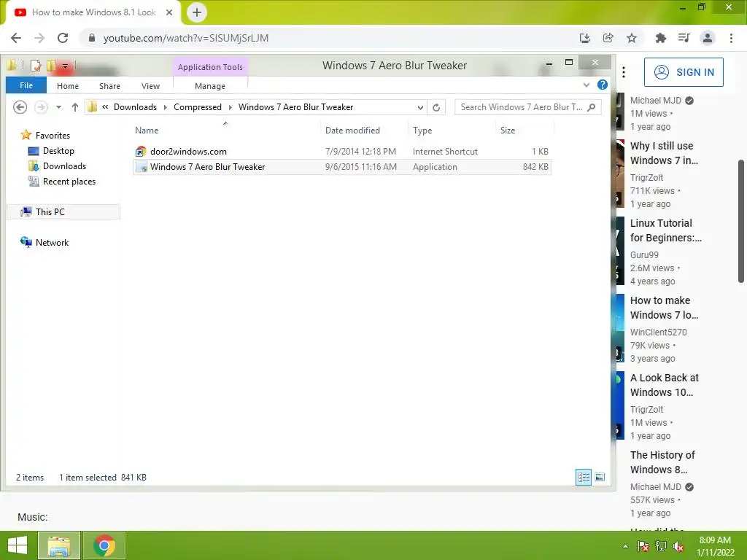
Task: Open the Manage ribbon tab
Action: 210,86
